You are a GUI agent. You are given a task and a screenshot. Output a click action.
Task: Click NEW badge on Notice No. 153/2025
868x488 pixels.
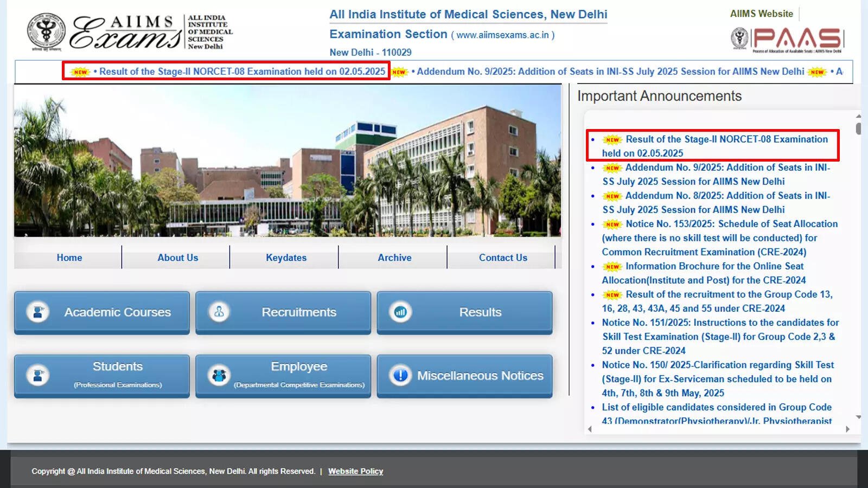point(612,224)
